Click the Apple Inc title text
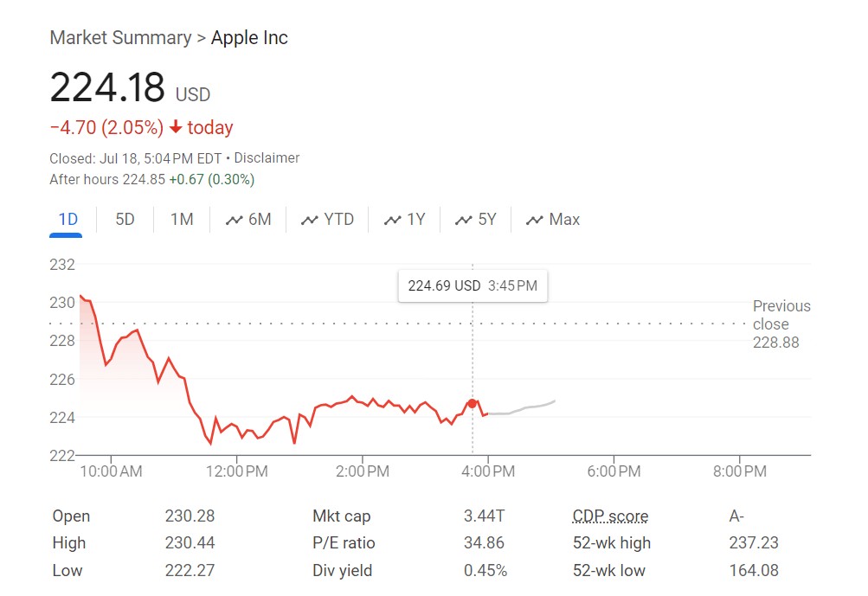This screenshot has height=596, width=868. click(x=249, y=38)
